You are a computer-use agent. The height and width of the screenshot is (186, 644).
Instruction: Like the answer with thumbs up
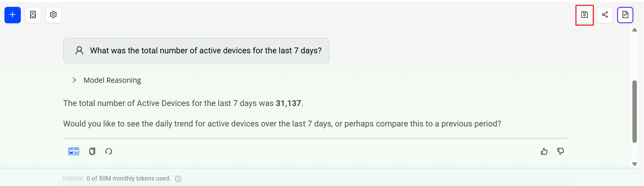544,151
